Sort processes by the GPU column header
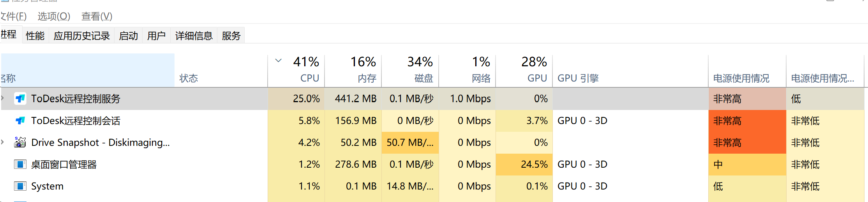This screenshot has width=868, height=202. [524, 70]
